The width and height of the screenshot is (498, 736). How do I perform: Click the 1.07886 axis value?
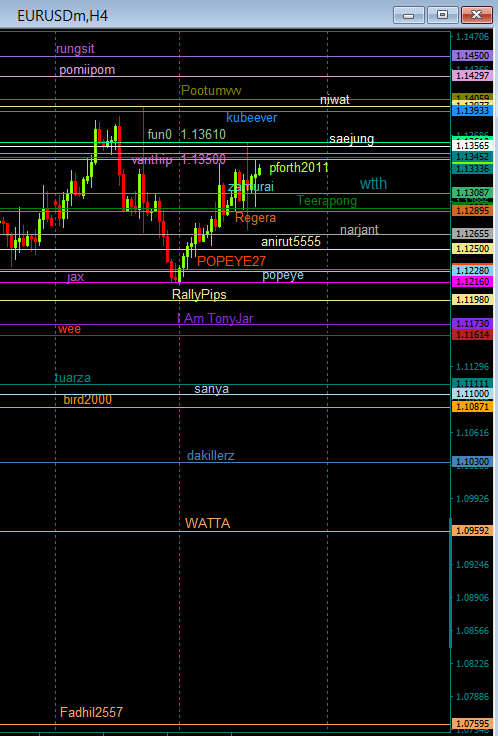click(x=473, y=697)
